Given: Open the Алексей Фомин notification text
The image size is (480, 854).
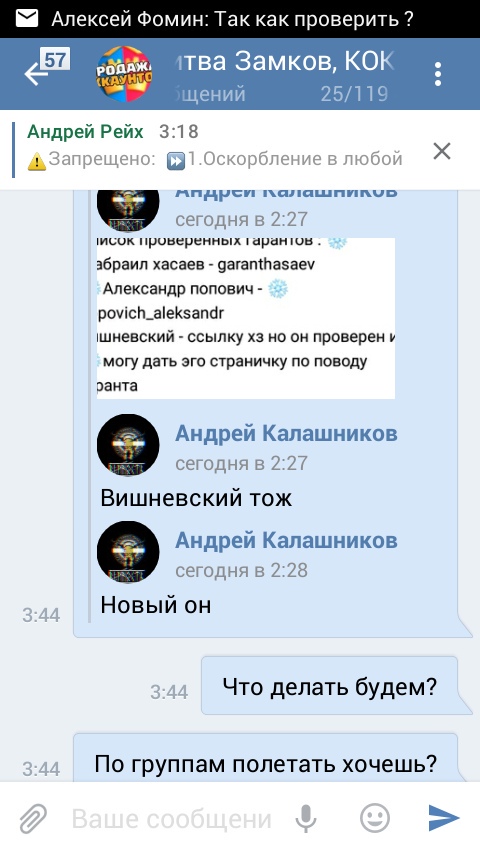Looking at the screenshot, I should (x=233, y=19).
